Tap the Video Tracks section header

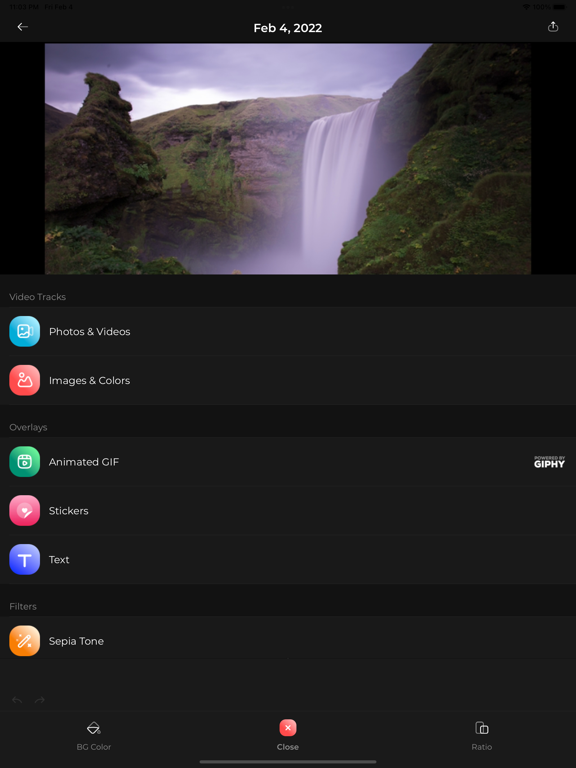[x=38, y=297]
